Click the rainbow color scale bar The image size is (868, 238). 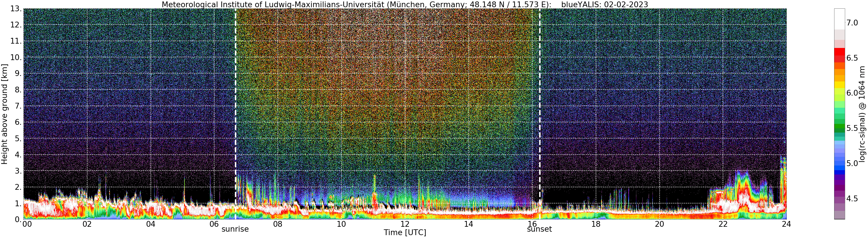tap(839, 114)
